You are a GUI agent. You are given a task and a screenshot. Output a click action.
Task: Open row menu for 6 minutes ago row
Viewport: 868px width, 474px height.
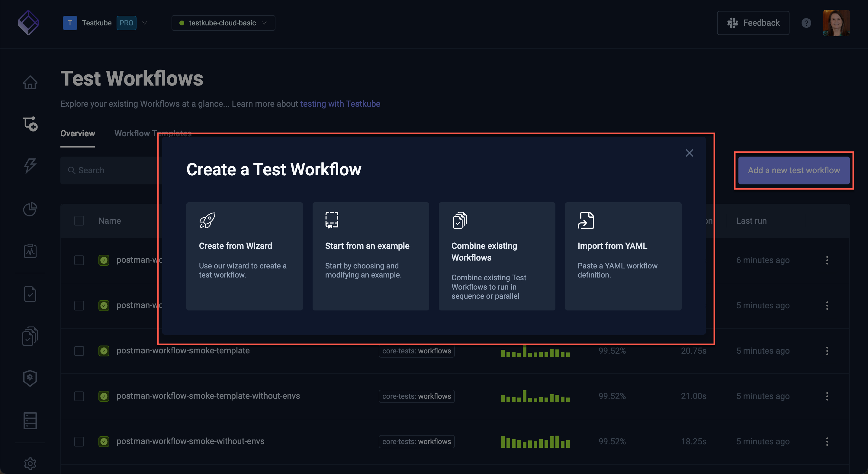(x=827, y=260)
